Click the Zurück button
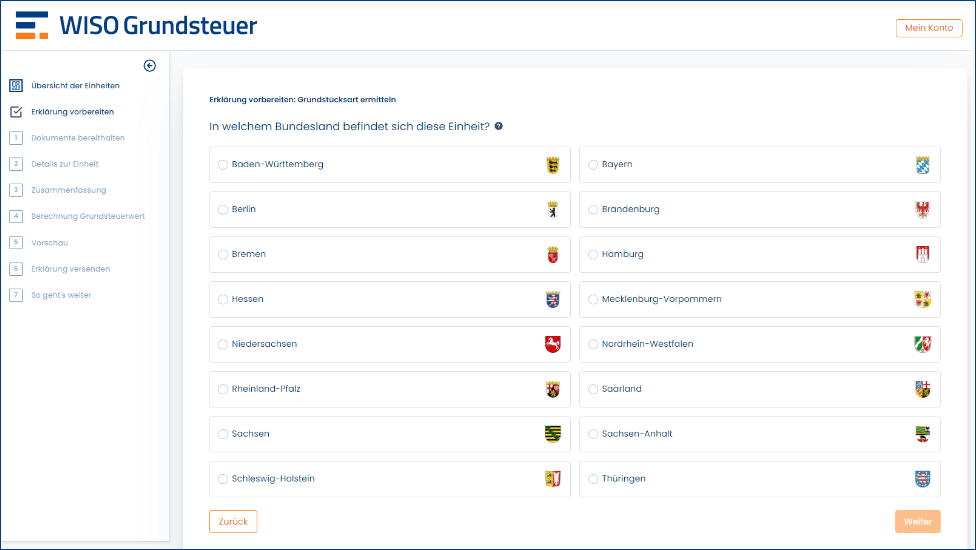 233,521
